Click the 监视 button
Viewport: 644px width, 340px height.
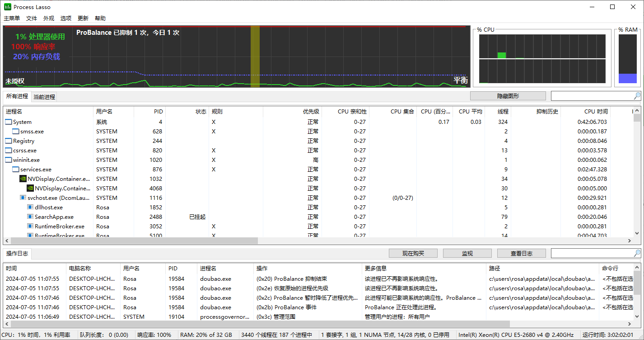(x=467, y=253)
